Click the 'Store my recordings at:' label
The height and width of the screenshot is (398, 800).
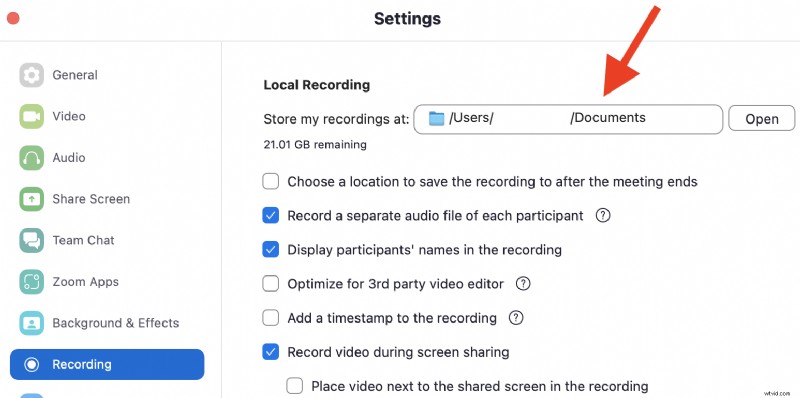(336, 119)
